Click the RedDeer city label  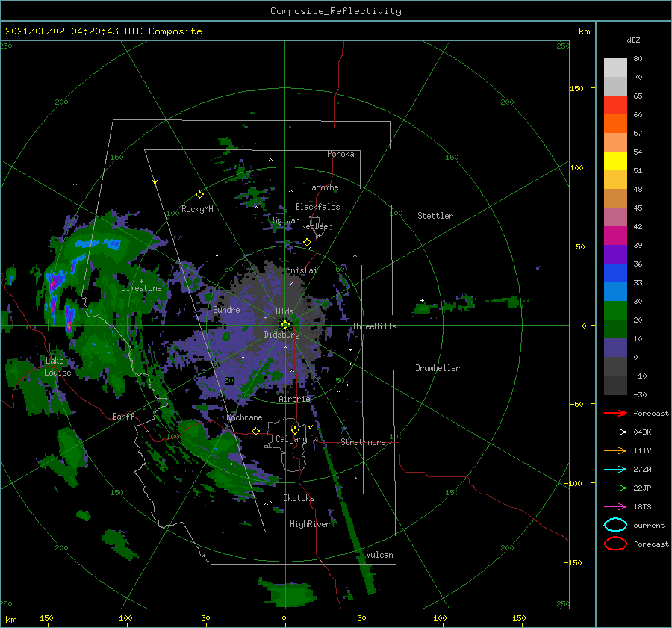pyautogui.click(x=317, y=226)
